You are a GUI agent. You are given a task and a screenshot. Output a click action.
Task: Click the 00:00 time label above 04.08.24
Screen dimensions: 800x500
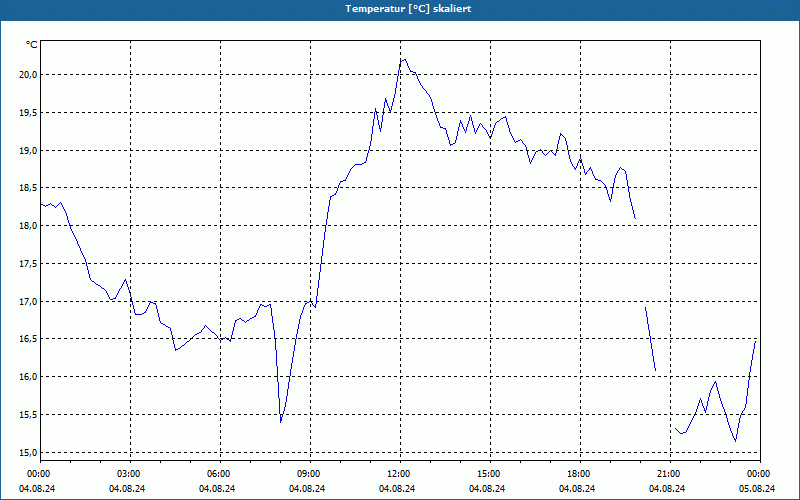[38, 474]
